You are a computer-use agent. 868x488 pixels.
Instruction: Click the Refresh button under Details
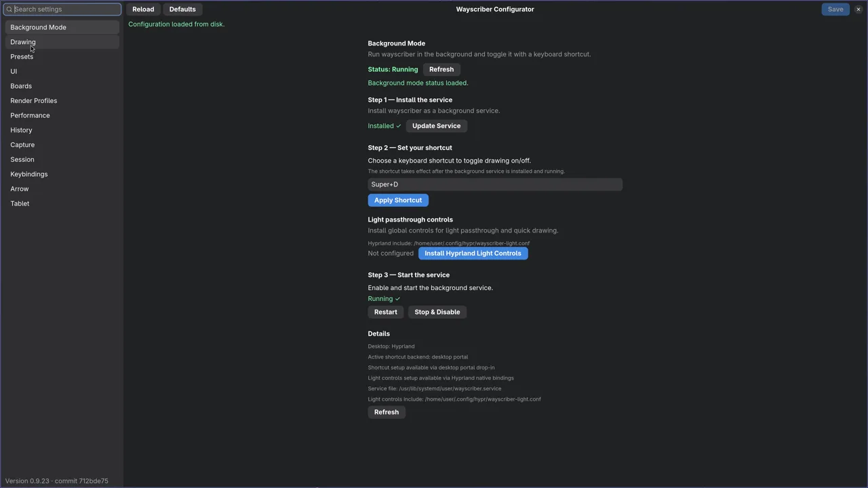(387, 412)
